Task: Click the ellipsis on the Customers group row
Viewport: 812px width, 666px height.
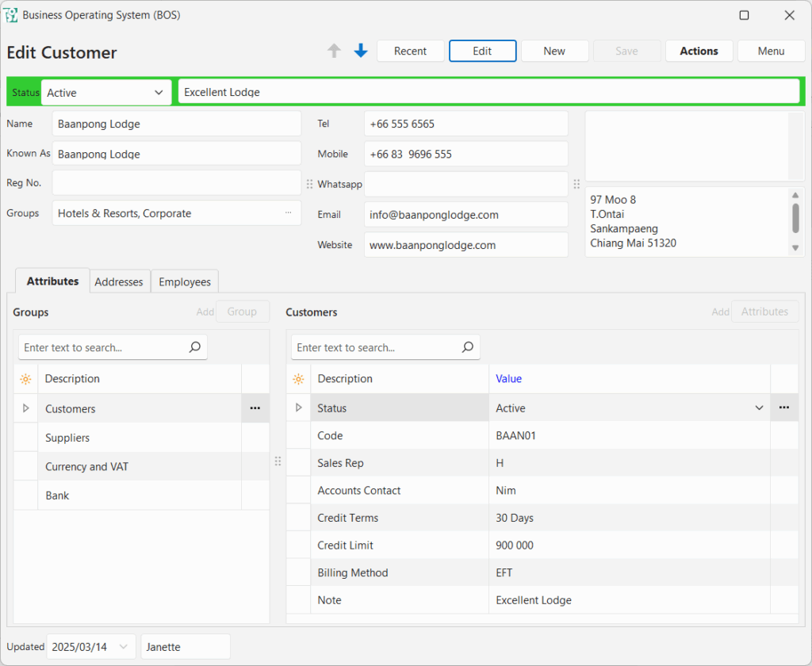Action: point(255,408)
